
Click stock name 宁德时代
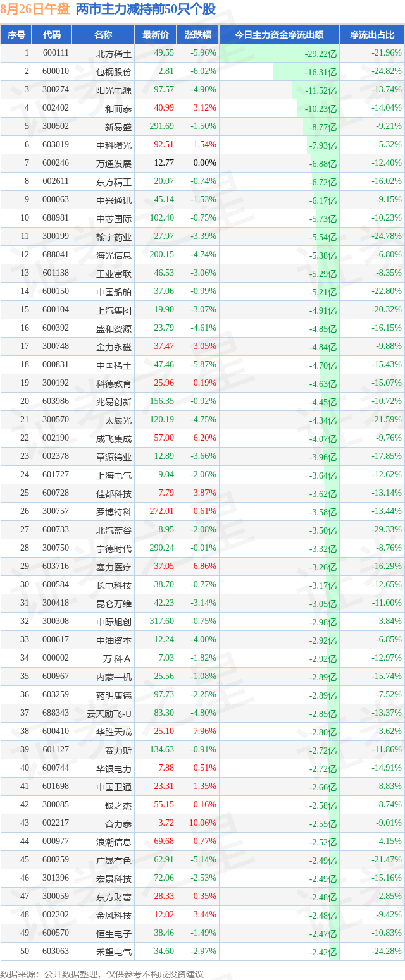(114, 548)
